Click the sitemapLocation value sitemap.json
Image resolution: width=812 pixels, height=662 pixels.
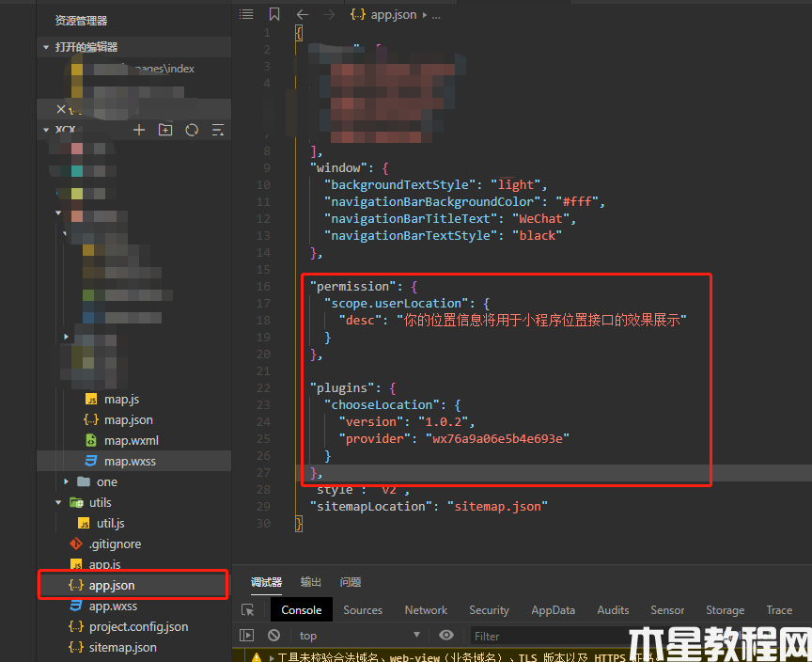click(x=497, y=506)
